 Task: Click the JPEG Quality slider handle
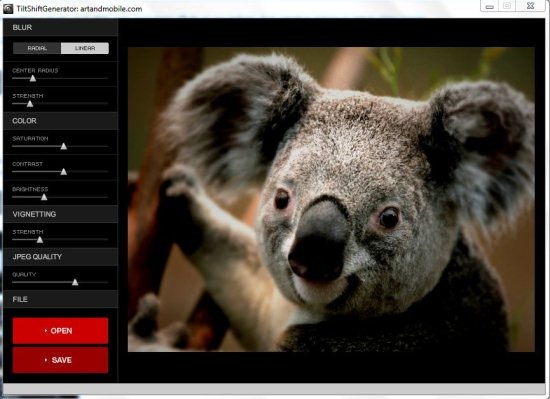75,282
